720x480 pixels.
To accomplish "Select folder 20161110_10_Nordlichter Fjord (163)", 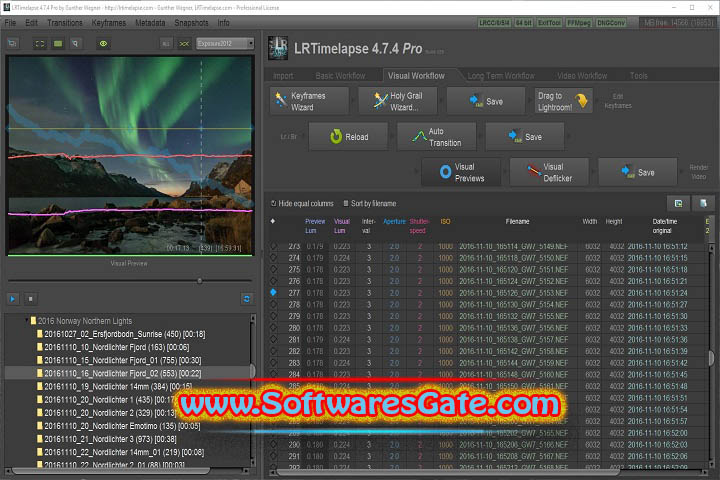I will 113,347.
